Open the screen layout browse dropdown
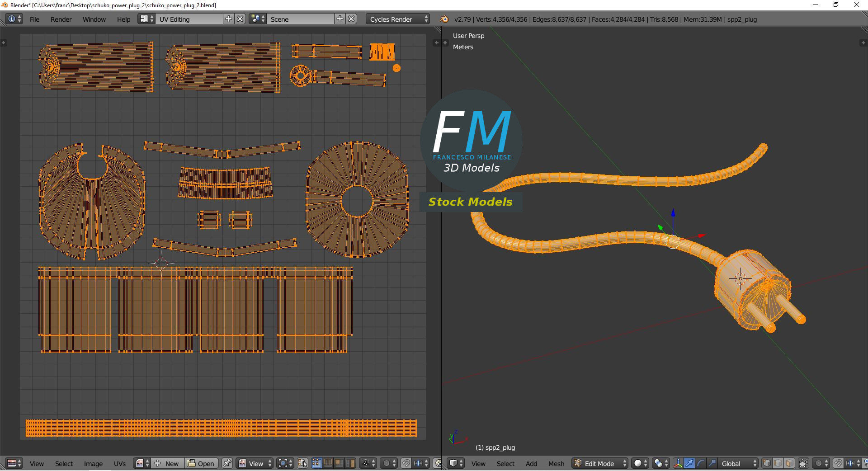Viewport: 868px width, 471px height. pos(146,19)
